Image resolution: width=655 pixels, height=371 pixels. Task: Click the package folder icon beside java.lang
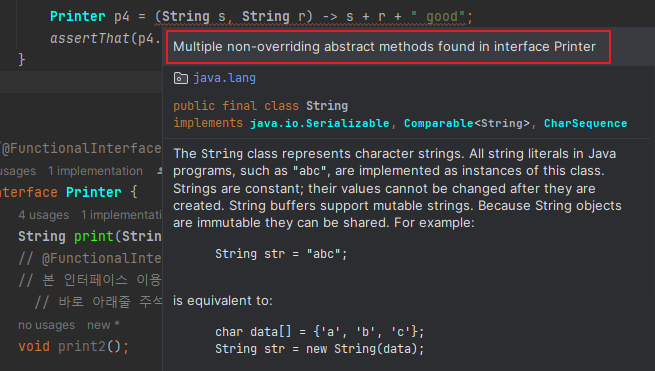tap(180, 78)
